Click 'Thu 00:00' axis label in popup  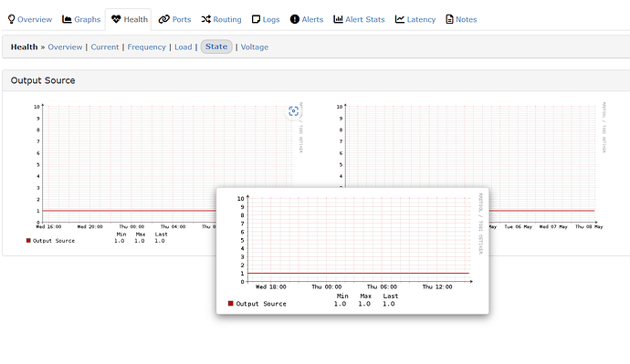click(x=327, y=287)
